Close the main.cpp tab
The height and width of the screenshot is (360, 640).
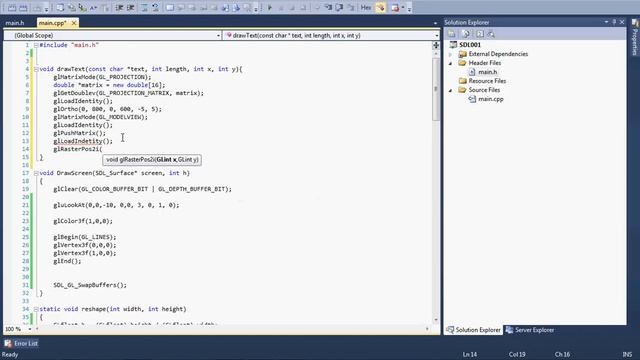click(74, 23)
